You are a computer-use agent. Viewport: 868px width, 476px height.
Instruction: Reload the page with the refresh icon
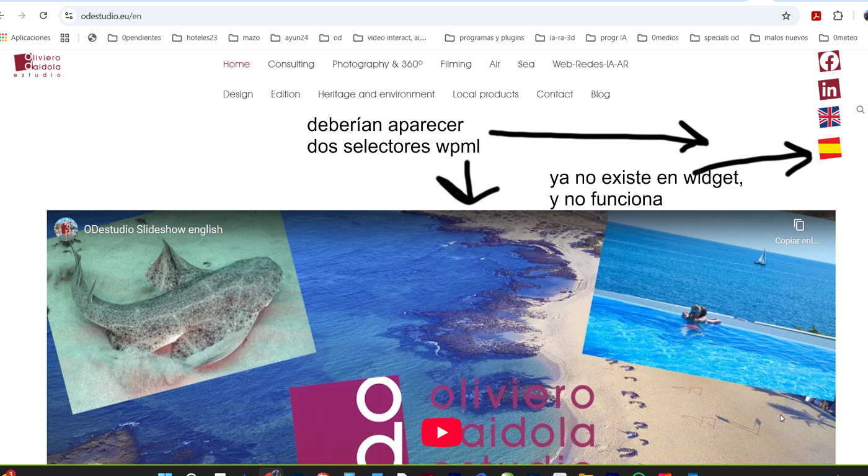pos(43,16)
